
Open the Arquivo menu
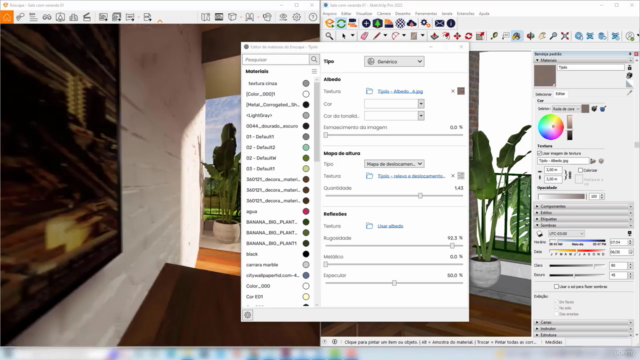[x=330, y=13]
